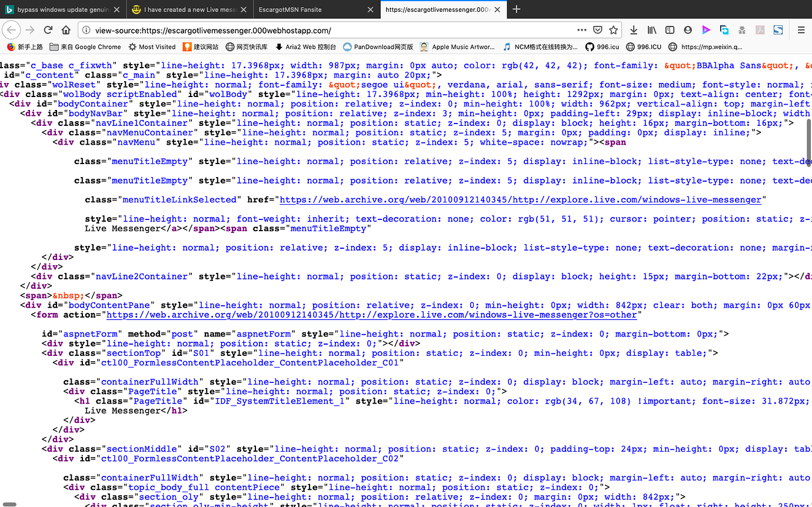
Task: Click the PDF extension icon
Action: (x=760, y=30)
